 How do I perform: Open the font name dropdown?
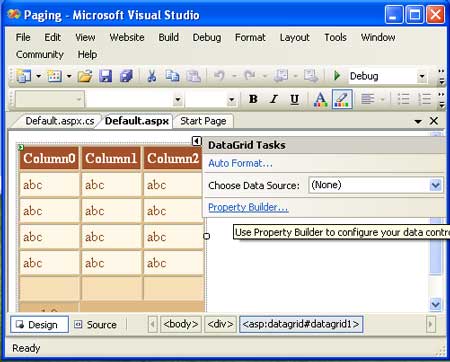178,99
